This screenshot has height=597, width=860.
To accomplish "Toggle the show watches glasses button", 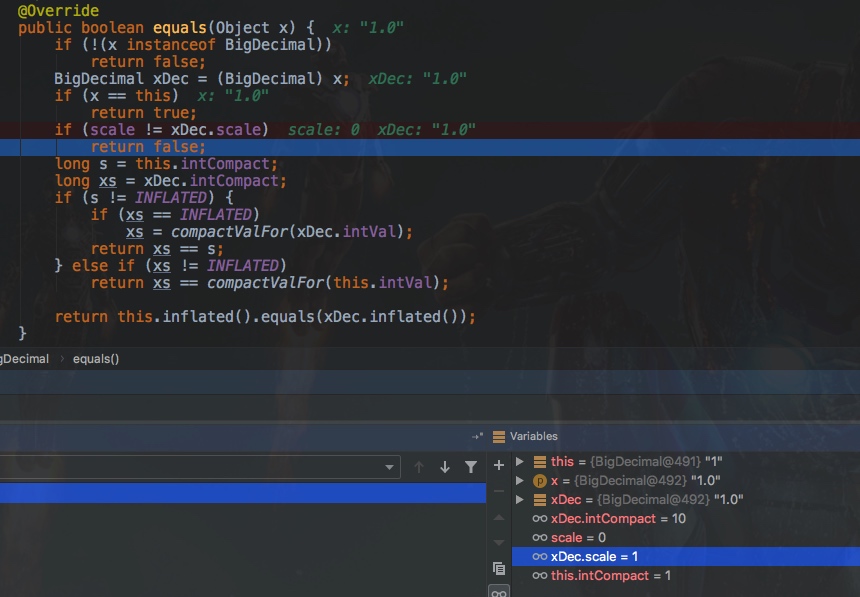I will point(499,591).
